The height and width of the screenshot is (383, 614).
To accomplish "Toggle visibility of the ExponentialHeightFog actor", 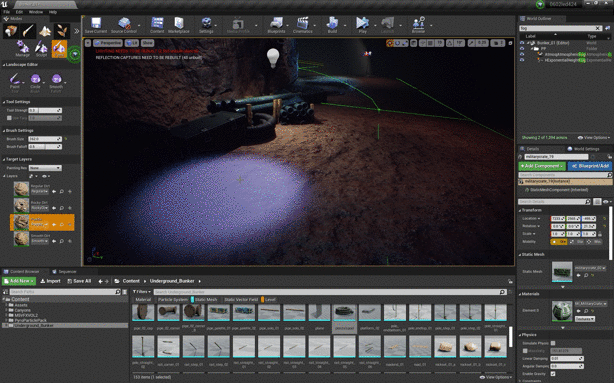I will click(522, 60).
